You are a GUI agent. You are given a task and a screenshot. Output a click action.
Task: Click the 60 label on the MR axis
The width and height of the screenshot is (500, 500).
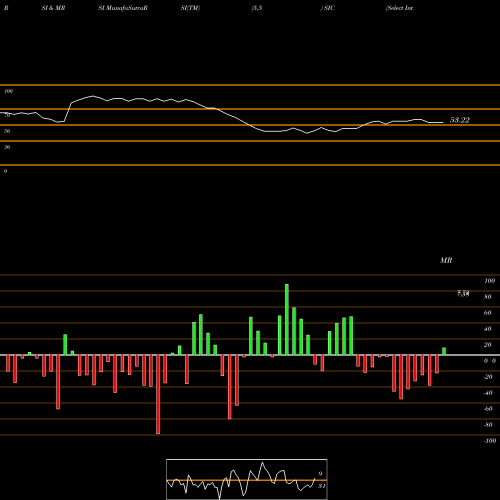click(487, 313)
